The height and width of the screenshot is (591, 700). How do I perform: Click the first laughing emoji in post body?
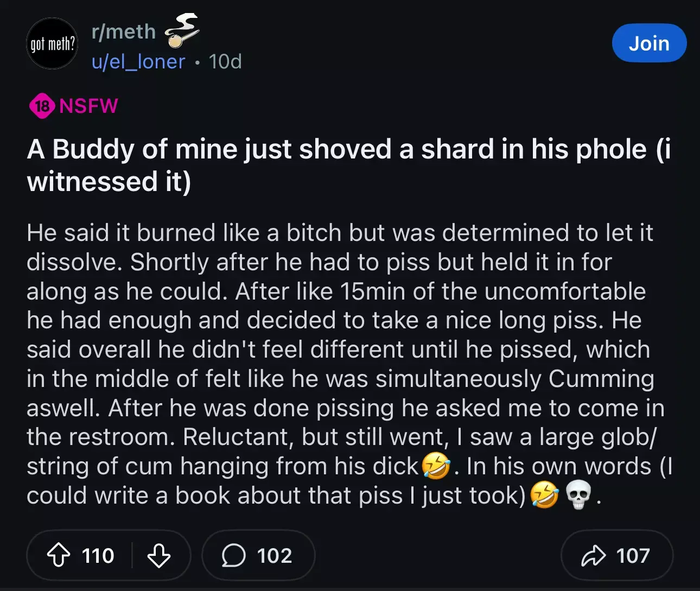[x=436, y=466]
